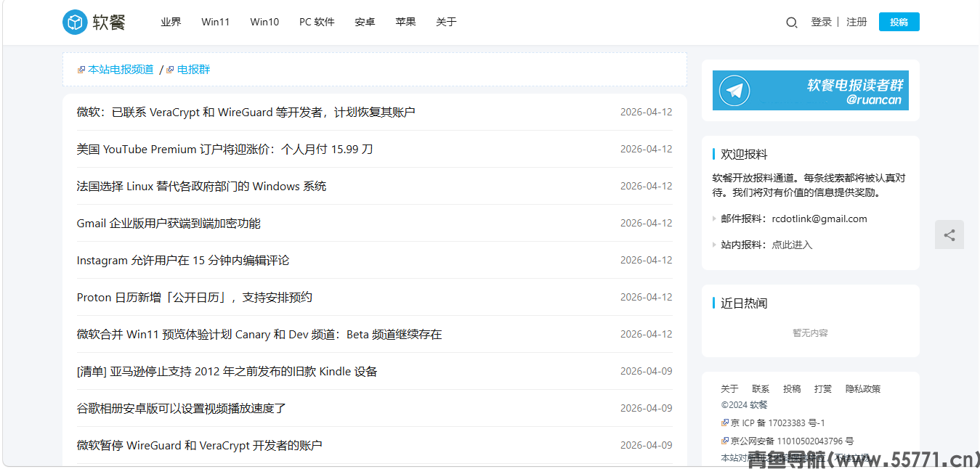
Task: Click the 注册 link
Action: (857, 22)
